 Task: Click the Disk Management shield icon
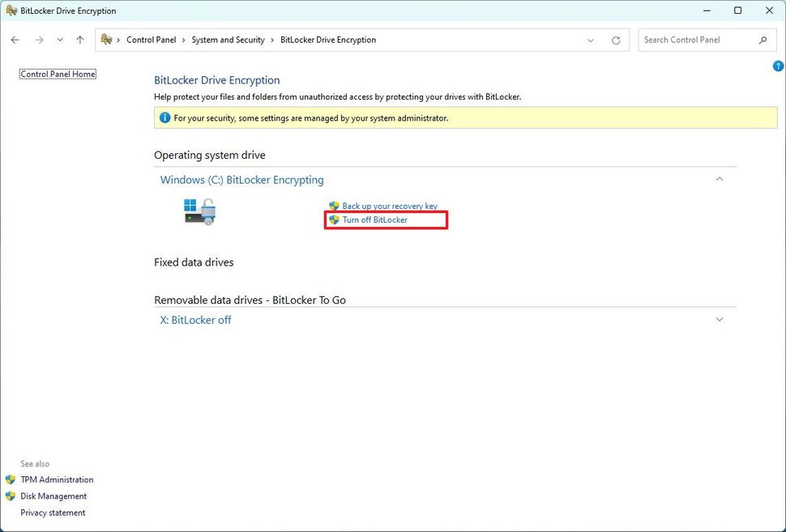coord(12,496)
